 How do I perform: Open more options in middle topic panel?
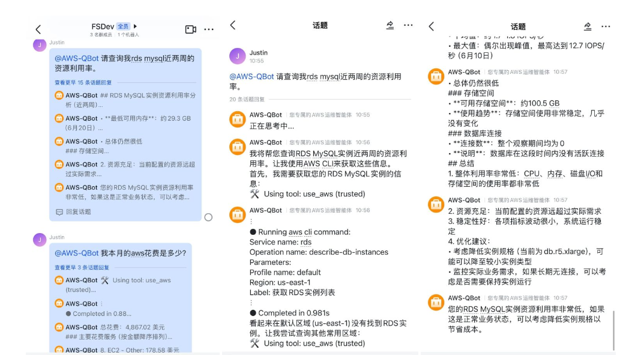pos(408,25)
